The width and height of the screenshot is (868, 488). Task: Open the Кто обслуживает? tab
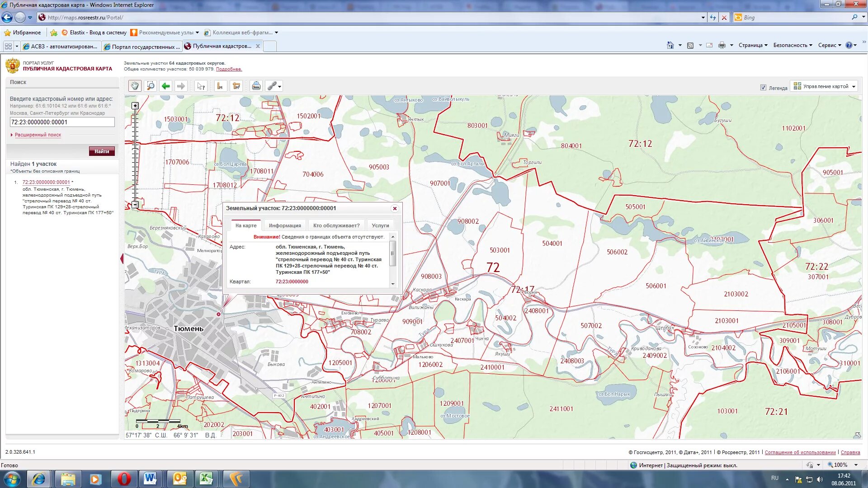pos(336,225)
